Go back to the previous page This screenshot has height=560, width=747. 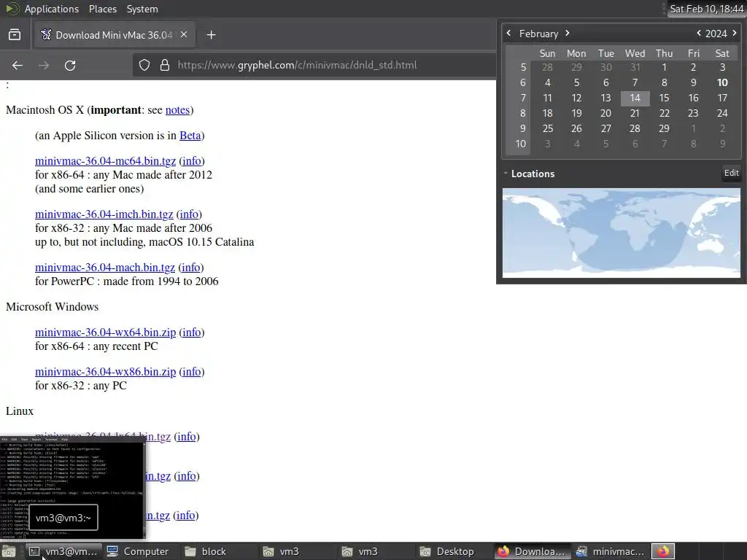click(18, 65)
